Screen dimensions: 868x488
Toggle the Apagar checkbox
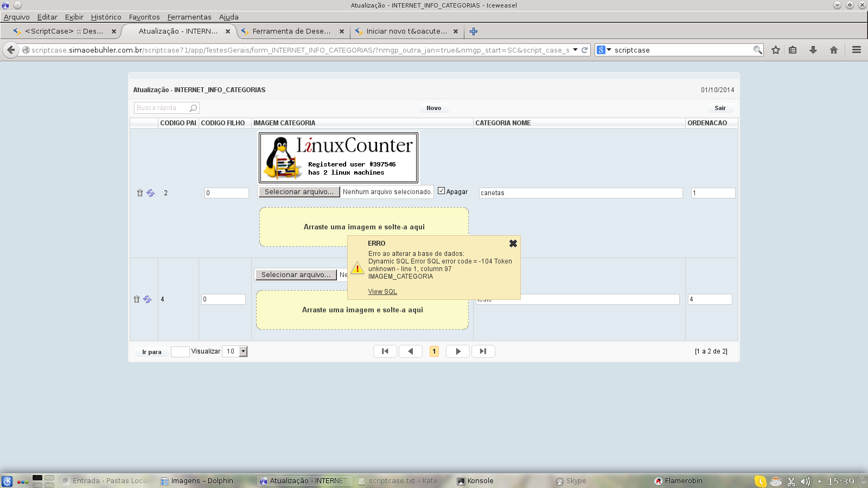(x=441, y=191)
